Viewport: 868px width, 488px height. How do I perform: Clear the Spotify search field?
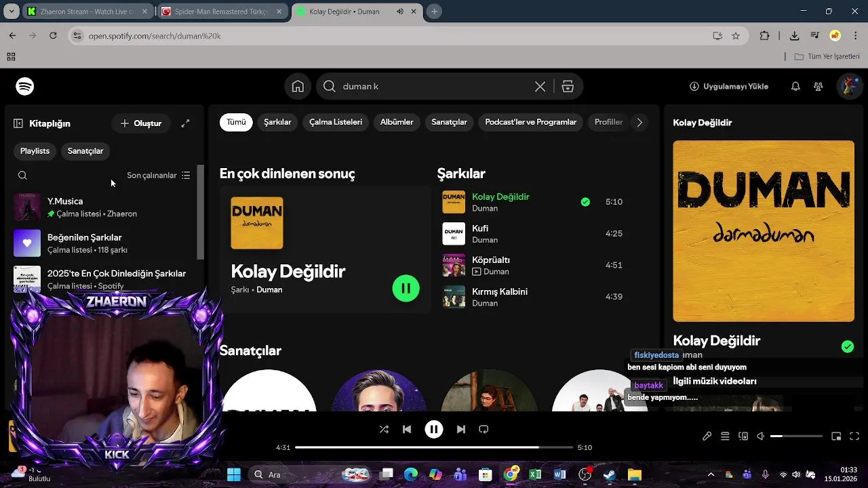pos(540,87)
